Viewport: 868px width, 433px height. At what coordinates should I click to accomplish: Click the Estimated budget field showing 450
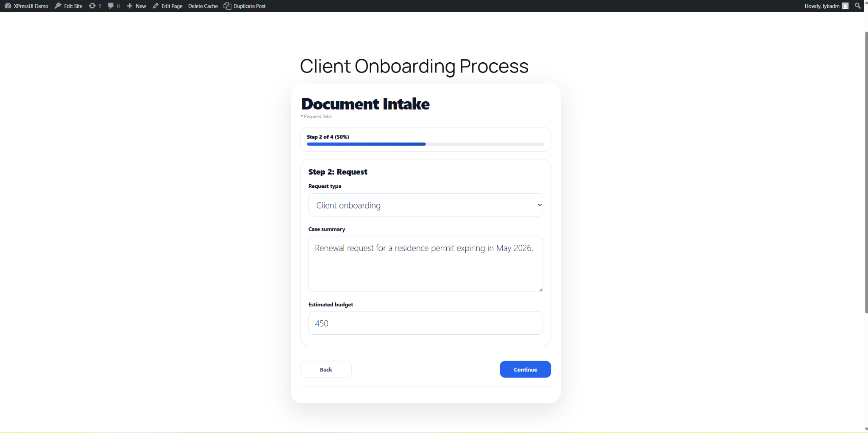tap(425, 323)
